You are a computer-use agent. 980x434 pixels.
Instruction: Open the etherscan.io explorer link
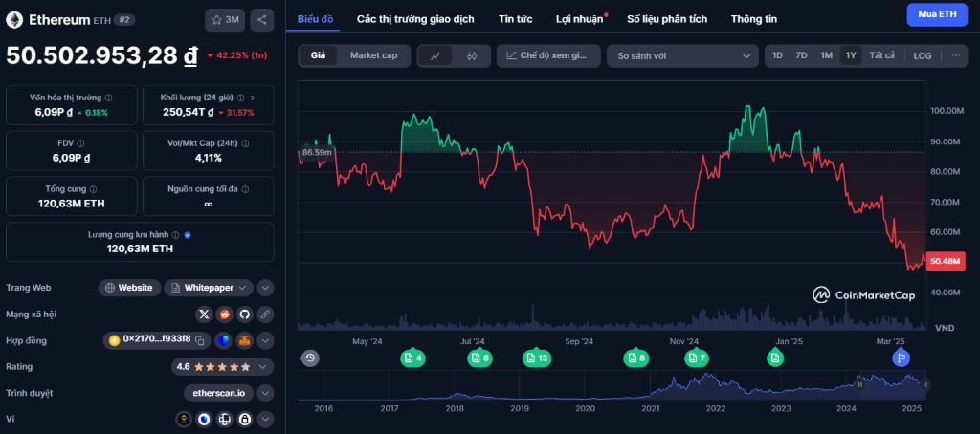(x=219, y=393)
